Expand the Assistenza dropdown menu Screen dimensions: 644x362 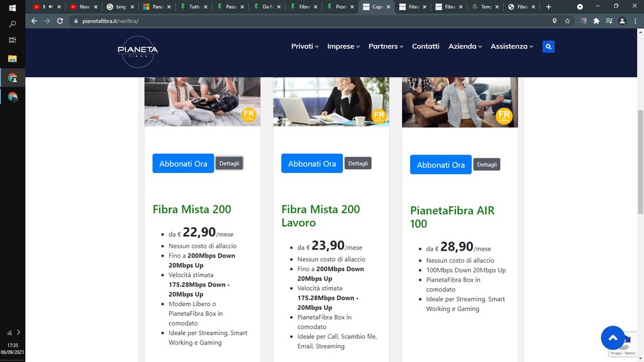pos(511,47)
